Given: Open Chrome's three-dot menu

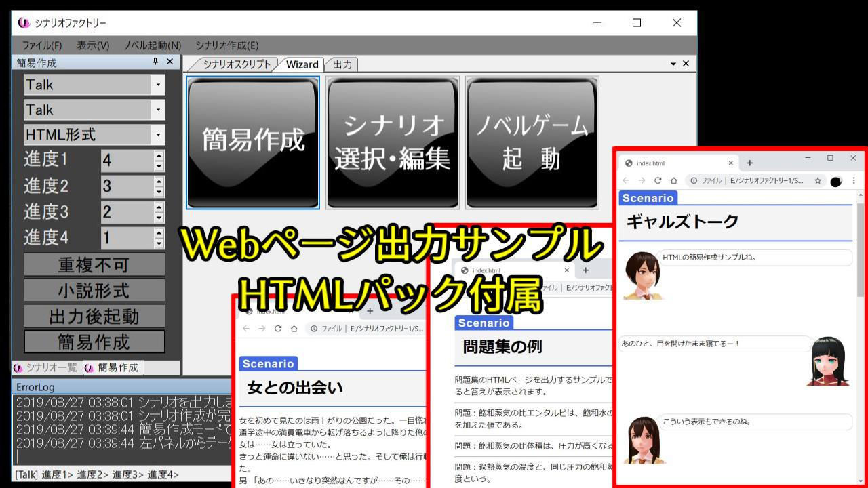Looking at the screenshot, I should click(x=854, y=181).
